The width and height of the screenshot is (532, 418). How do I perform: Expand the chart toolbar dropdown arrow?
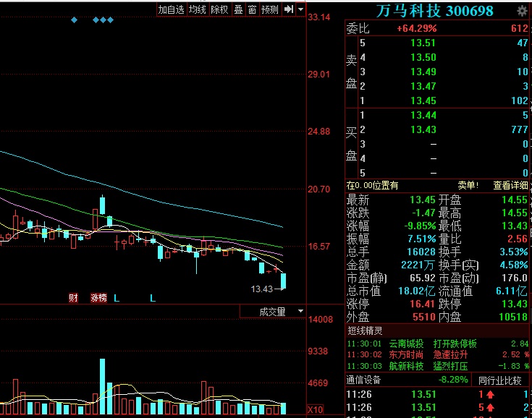click(300, 9)
